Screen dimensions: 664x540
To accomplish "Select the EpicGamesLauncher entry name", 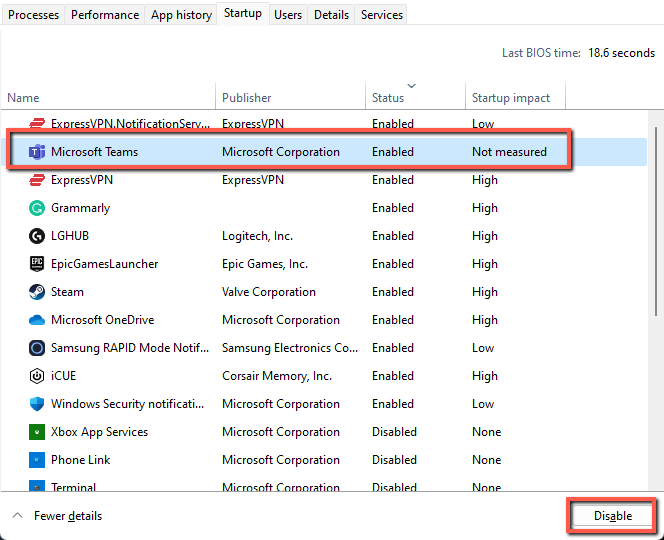I will click(105, 264).
